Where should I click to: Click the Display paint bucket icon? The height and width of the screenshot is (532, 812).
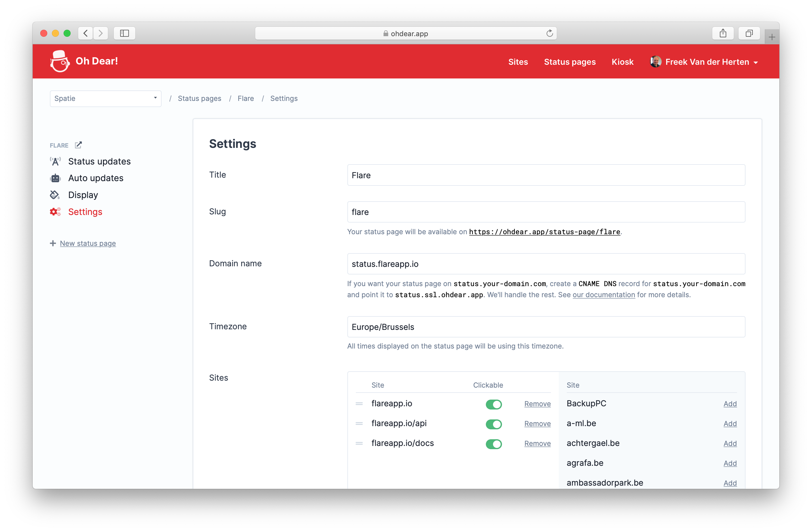55,195
